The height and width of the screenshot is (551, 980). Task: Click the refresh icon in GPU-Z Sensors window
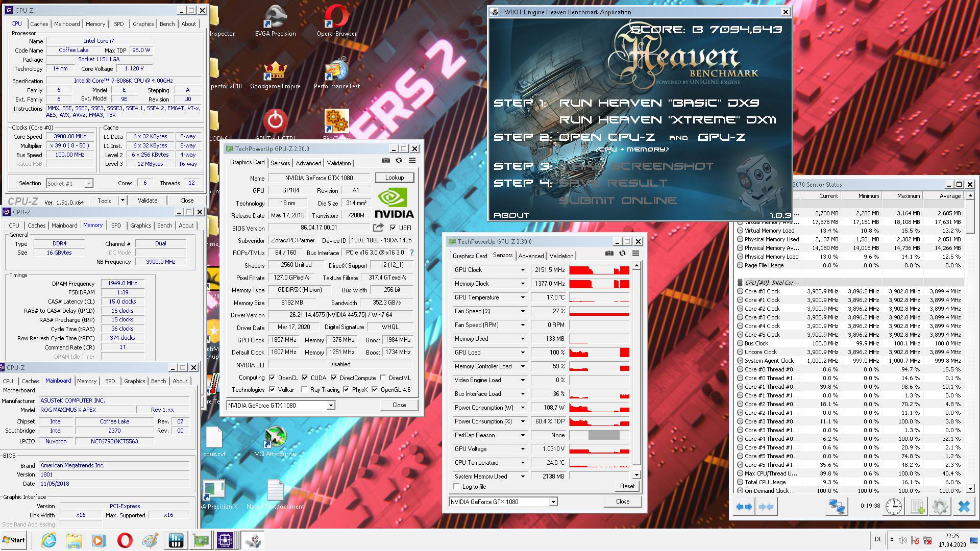click(622, 253)
